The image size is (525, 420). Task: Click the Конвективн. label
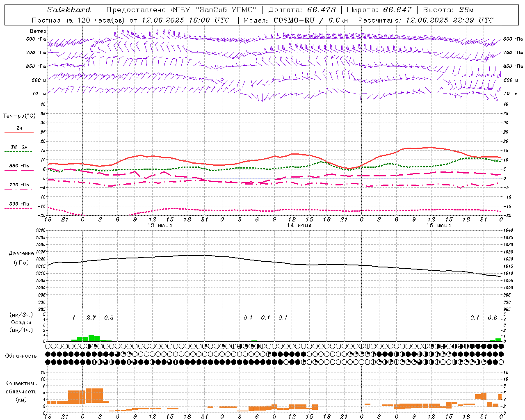21,383
